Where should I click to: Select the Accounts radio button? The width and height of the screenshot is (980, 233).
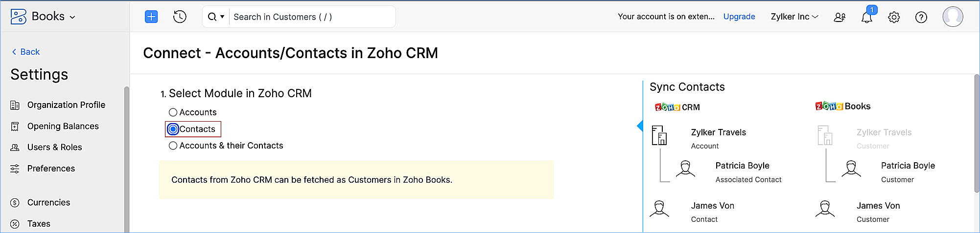(x=173, y=112)
